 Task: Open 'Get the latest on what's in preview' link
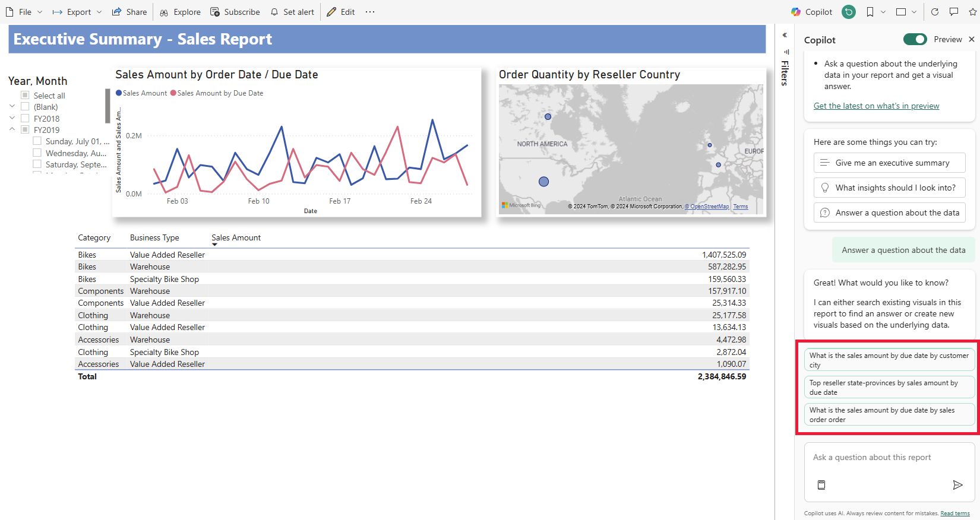tap(877, 106)
